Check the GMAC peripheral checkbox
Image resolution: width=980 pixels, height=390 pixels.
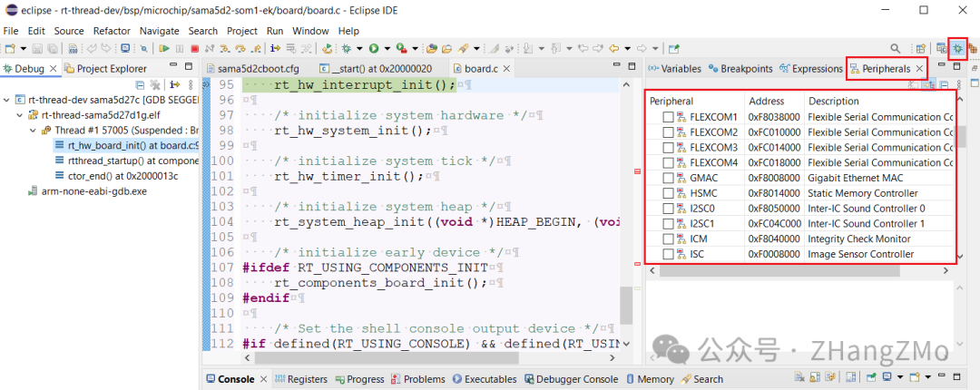[668, 178]
